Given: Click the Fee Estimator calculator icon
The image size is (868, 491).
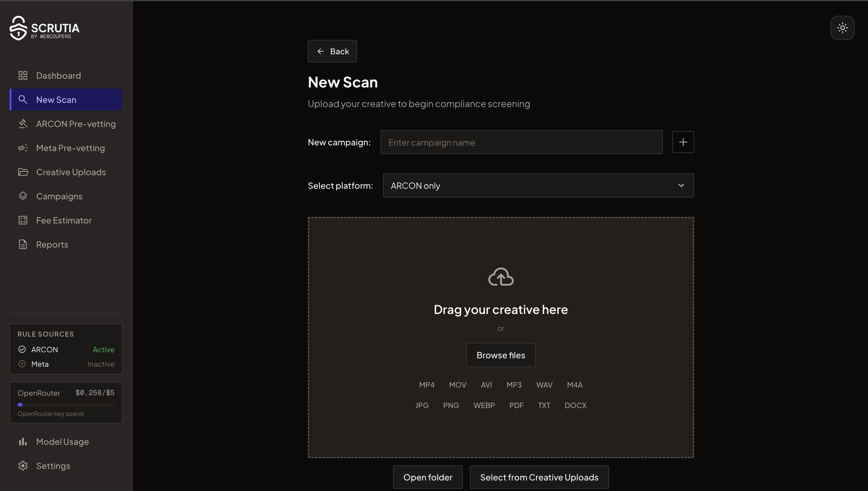Looking at the screenshot, I should pyautogui.click(x=23, y=220).
